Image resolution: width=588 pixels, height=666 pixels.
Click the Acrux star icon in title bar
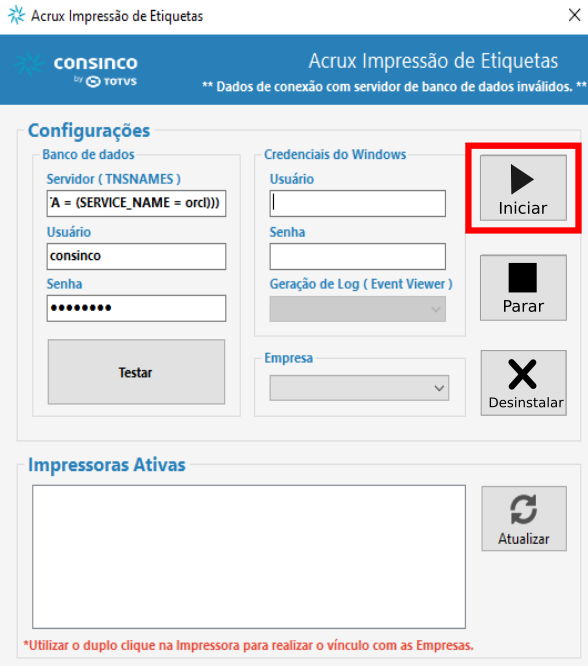click(17, 15)
